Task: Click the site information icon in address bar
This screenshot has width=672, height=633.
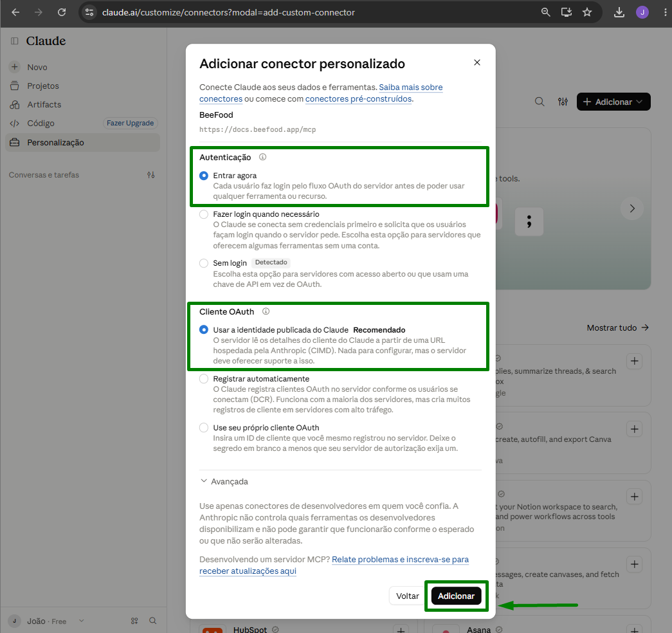Action: tap(89, 12)
